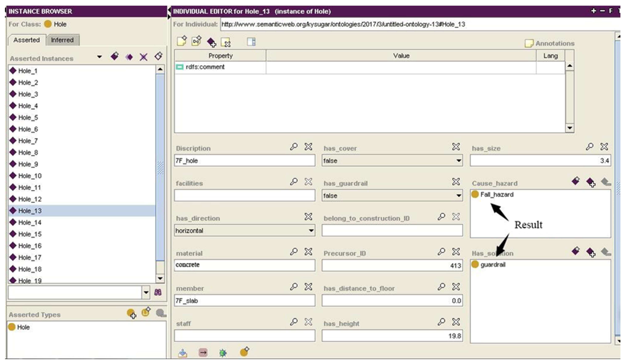The width and height of the screenshot is (625, 364).
Task: Click the add Cause_hazard instance icon
Action: (591, 182)
